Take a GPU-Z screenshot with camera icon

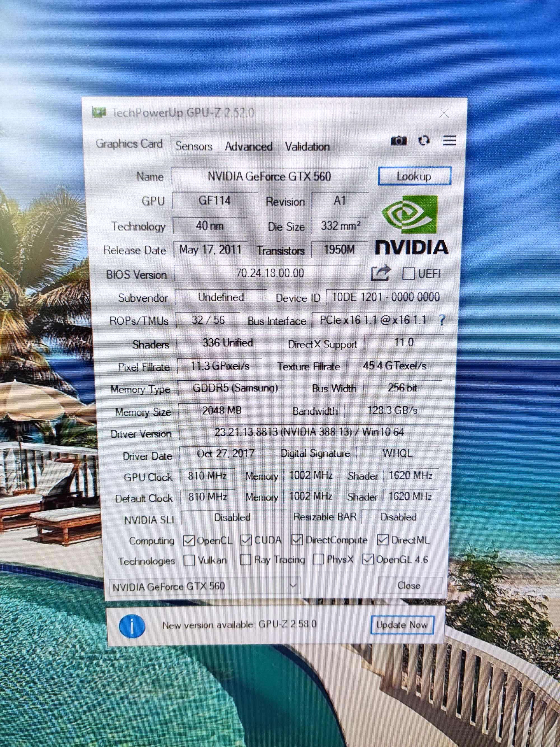[398, 140]
